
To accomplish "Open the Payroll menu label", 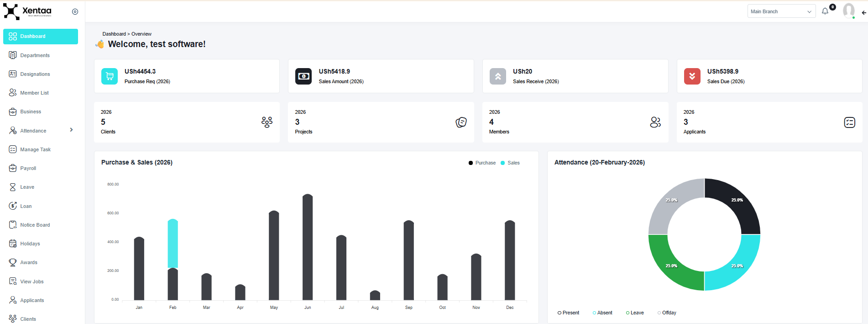I will tap(28, 168).
